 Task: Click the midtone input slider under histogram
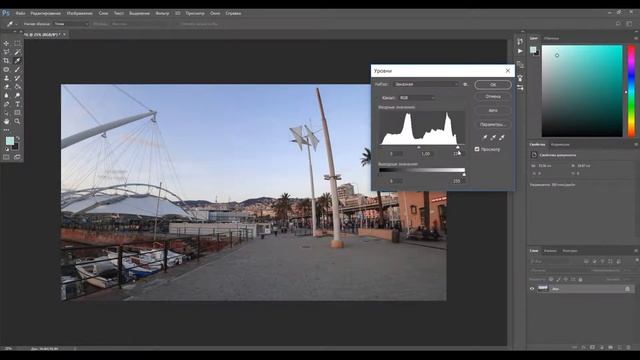pyautogui.click(x=419, y=147)
